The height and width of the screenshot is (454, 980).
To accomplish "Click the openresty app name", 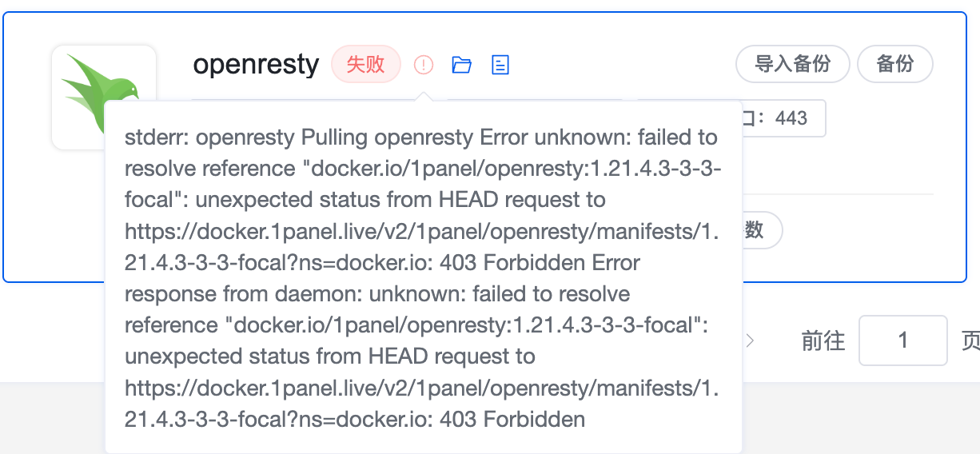I will click(x=256, y=64).
